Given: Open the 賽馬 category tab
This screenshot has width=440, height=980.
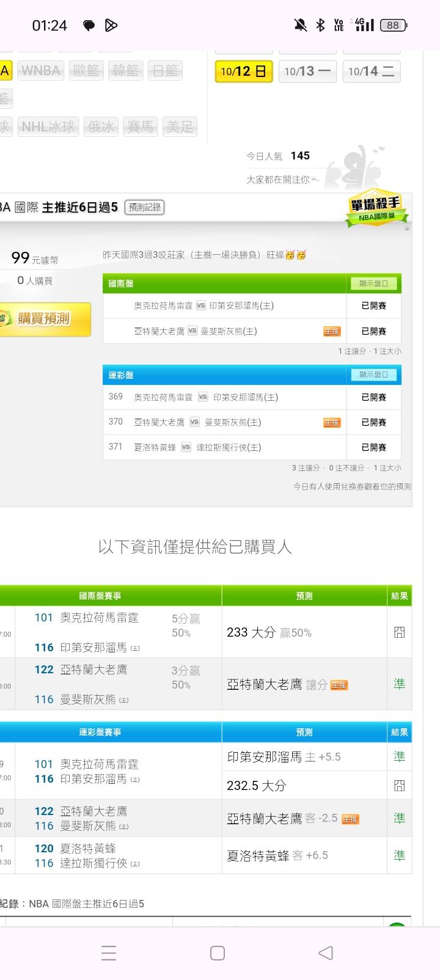Looking at the screenshot, I should [140, 126].
